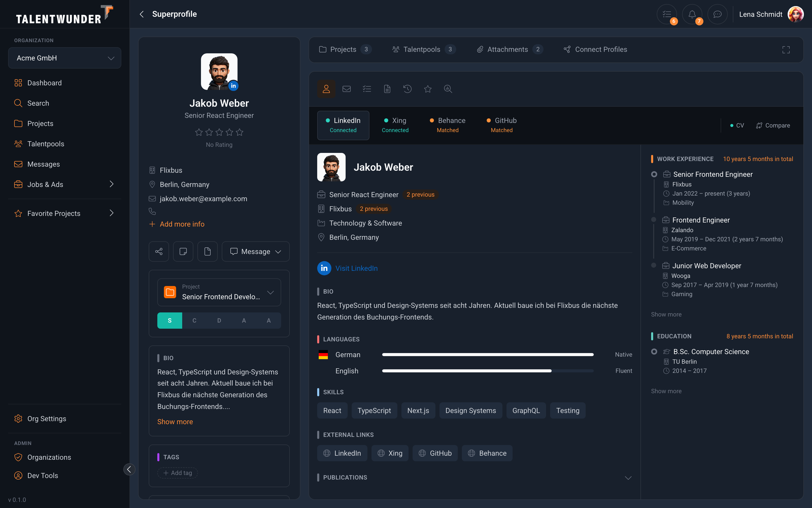812x508 pixels.
Task: Toggle fullscreen expand icon in tab bar
Action: (786, 50)
